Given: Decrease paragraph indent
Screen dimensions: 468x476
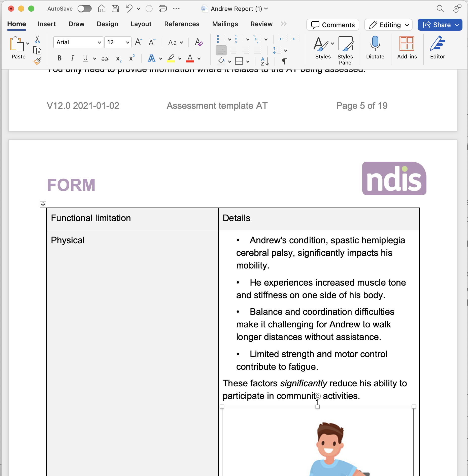Looking at the screenshot, I should point(283,39).
